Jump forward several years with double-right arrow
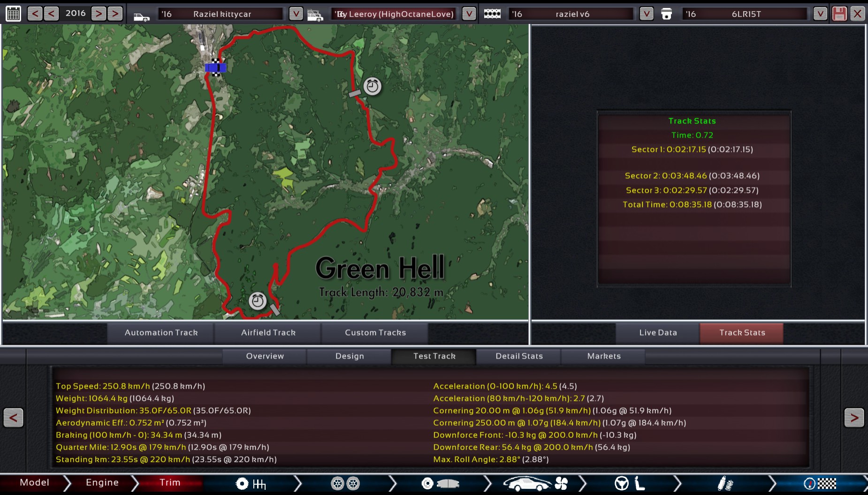Image resolution: width=868 pixels, height=495 pixels. click(114, 14)
